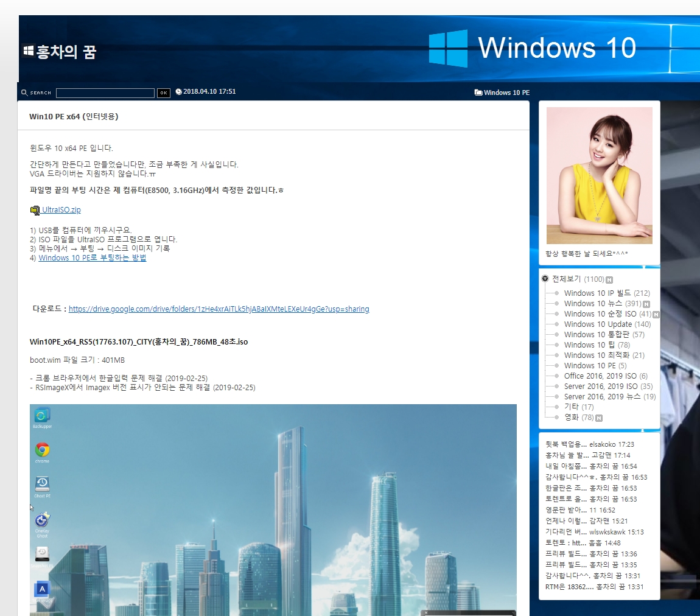This screenshot has height=616, width=700.
Task: Open the Windows 10 PE (5) tree category
Action: pos(595,366)
